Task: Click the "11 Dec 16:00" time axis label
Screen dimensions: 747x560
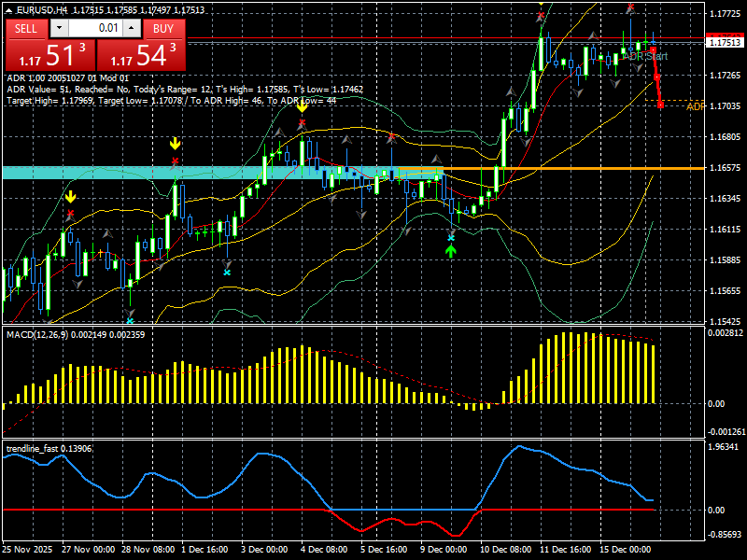Action: (565, 549)
